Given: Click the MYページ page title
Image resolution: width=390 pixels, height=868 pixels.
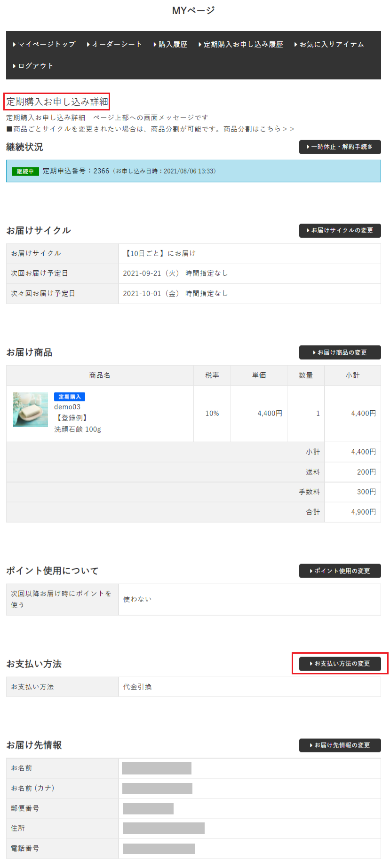Looking at the screenshot, I should pyautogui.click(x=193, y=10).
